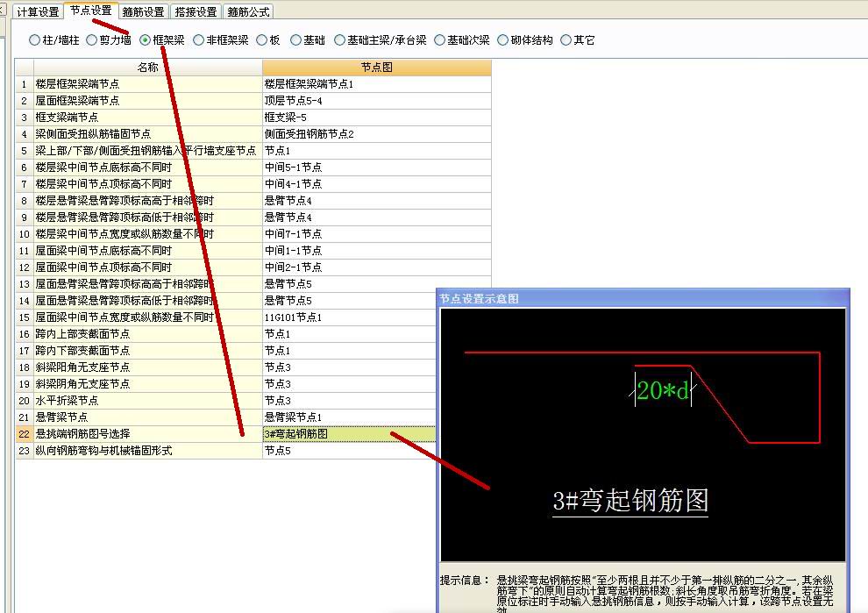The width and height of the screenshot is (868, 613).
Task: Select row 楼层梁中间节点底标高不同时
Action: (x=148, y=168)
